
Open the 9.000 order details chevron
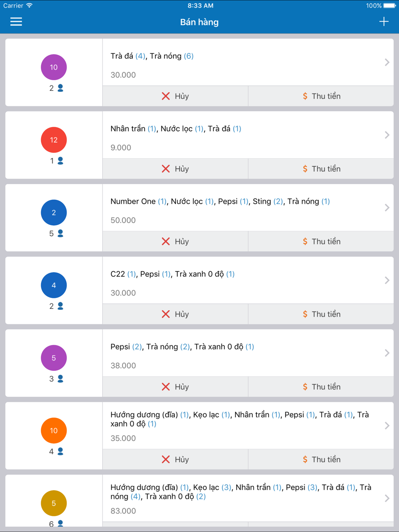point(387,135)
